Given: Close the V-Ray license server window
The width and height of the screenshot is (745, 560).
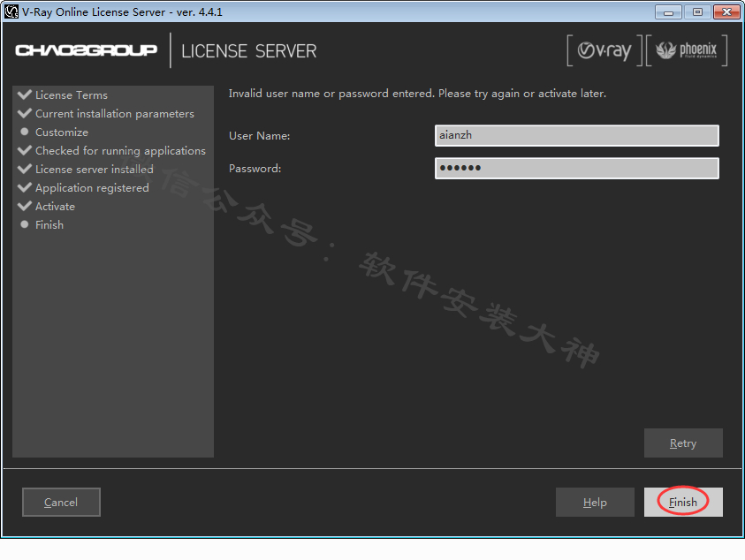Looking at the screenshot, I should pos(726,11).
